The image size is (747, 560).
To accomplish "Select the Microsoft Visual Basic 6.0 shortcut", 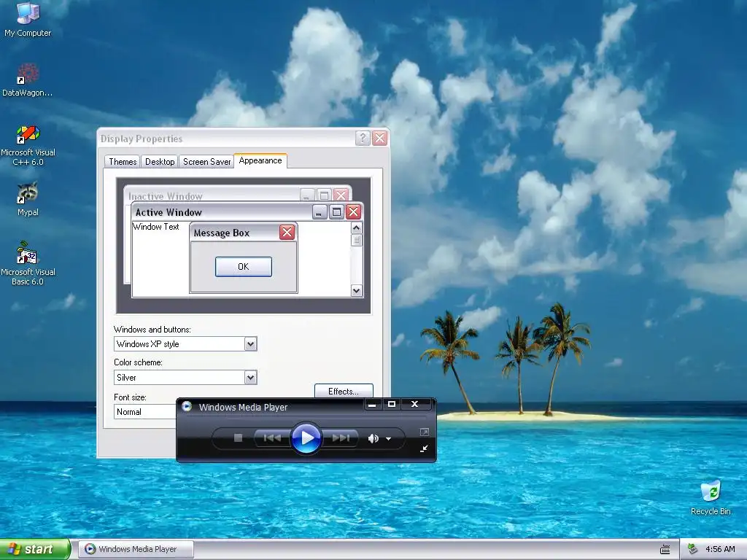I will coord(28,264).
